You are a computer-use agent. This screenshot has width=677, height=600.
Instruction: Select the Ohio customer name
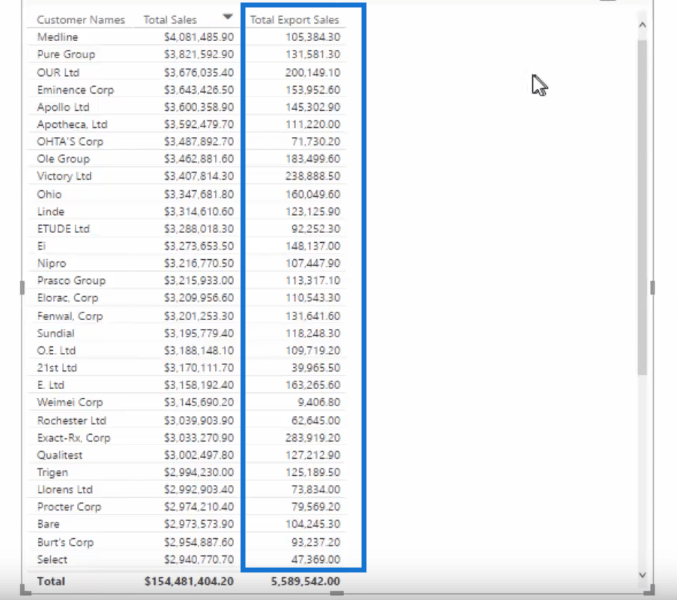click(49, 194)
